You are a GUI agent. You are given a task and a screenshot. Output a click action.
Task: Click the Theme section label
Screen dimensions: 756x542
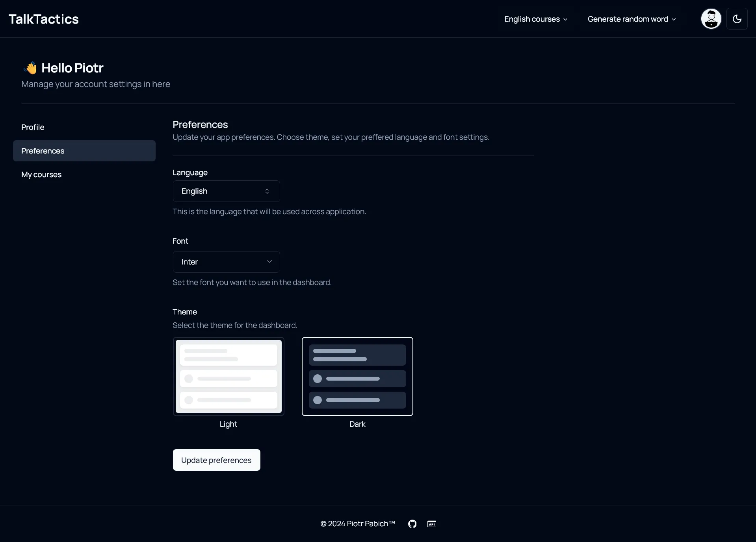pyautogui.click(x=185, y=312)
